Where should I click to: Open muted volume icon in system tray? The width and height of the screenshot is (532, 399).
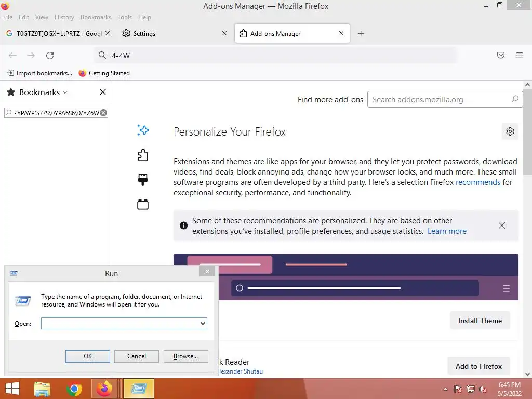tap(483, 389)
